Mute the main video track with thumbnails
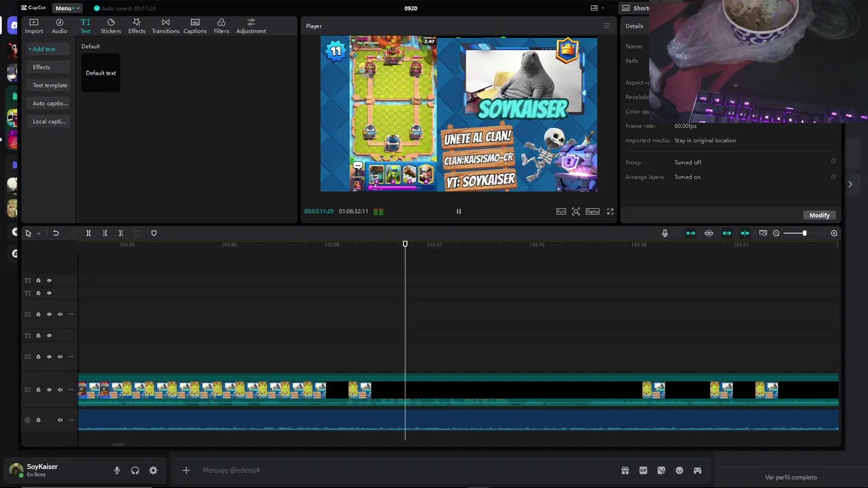The height and width of the screenshot is (488, 868). point(60,390)
